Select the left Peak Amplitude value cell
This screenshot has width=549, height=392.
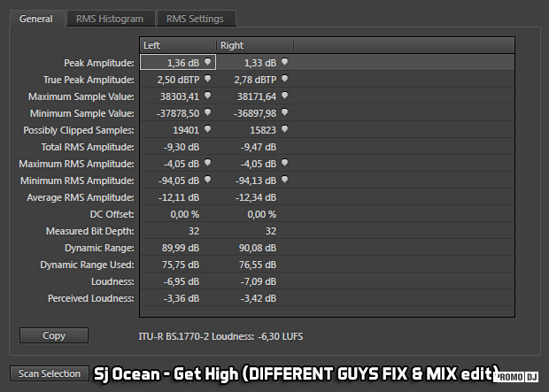point(177,63)
